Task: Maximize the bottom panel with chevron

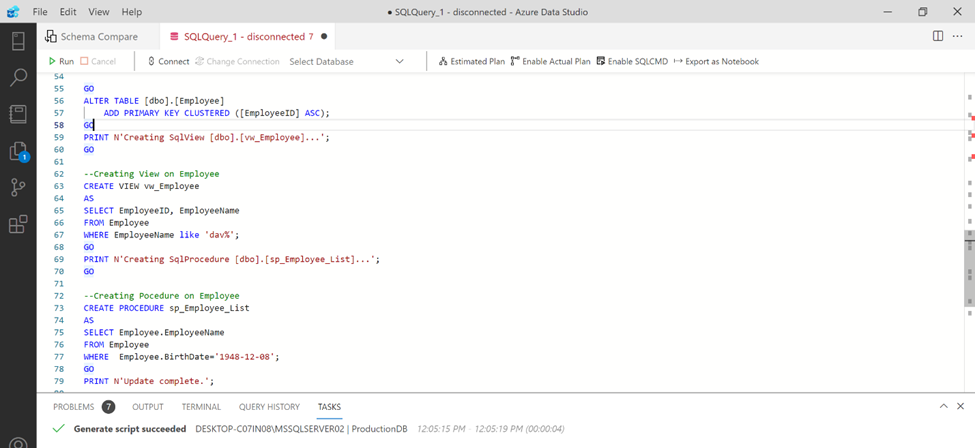Action: (943, 407)
